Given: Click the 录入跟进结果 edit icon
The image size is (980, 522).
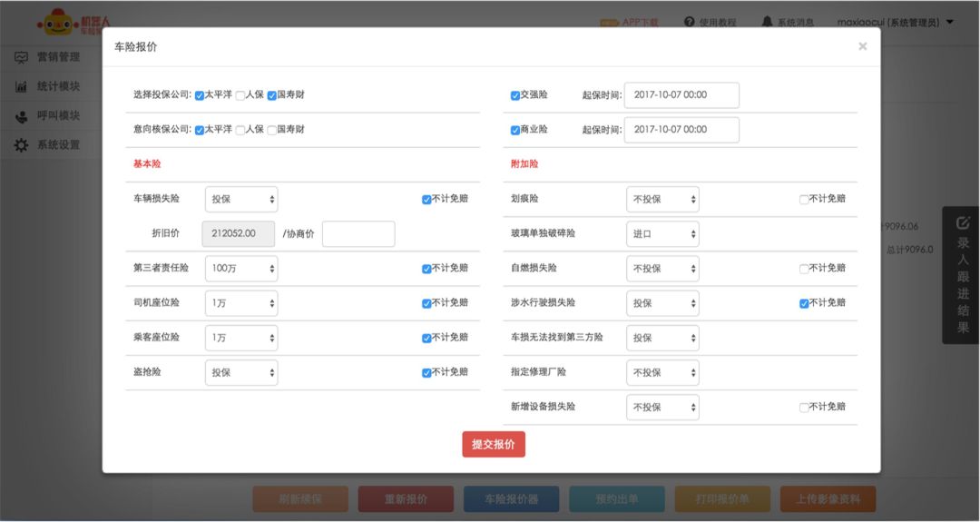Looking at the screenshot, I should tap(963, 222).
